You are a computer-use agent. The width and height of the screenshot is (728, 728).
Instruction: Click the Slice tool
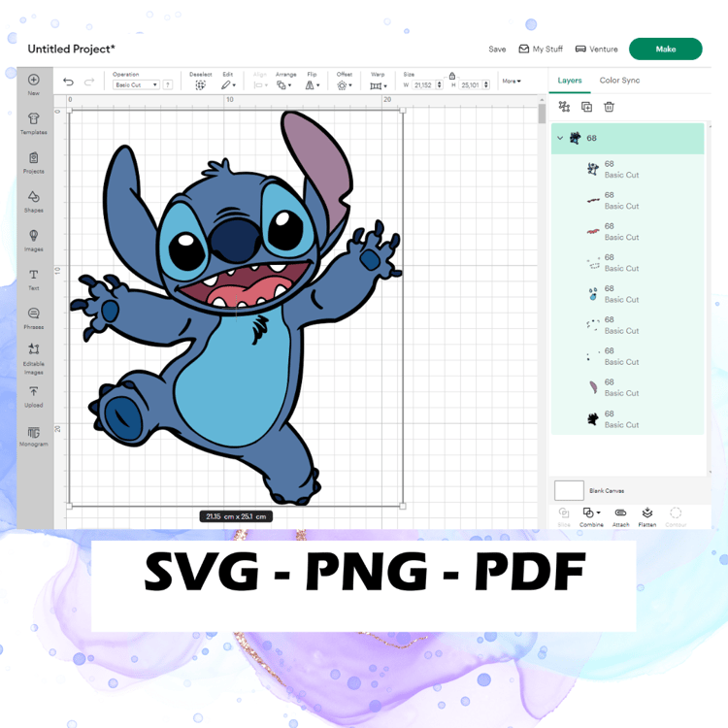[564, 516]
